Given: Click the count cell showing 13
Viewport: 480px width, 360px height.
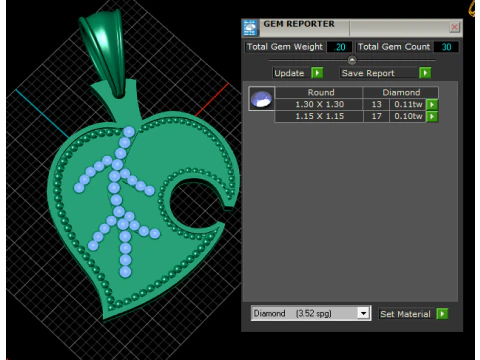Looking at the screenshot, I should pos(376,104).
